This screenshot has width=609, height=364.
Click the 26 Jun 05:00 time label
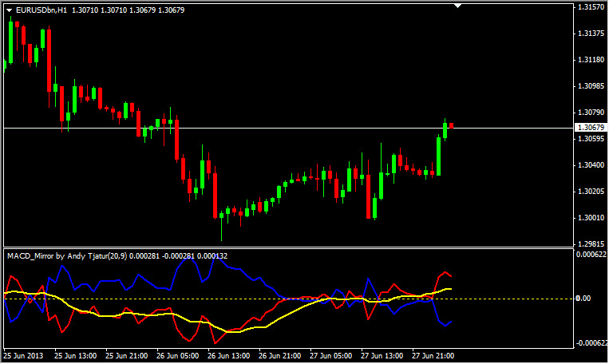coord(177,356)
